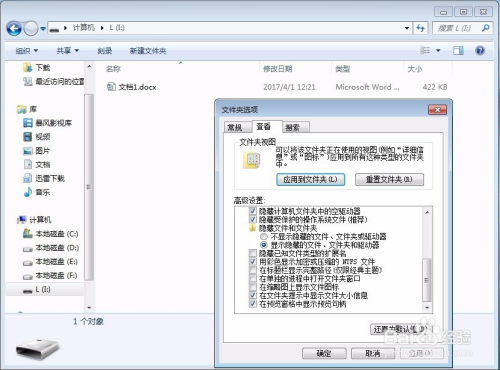
Task: Toggle 隐藏受保护的操作系统文件 checkbox
Action: (253, 219)
